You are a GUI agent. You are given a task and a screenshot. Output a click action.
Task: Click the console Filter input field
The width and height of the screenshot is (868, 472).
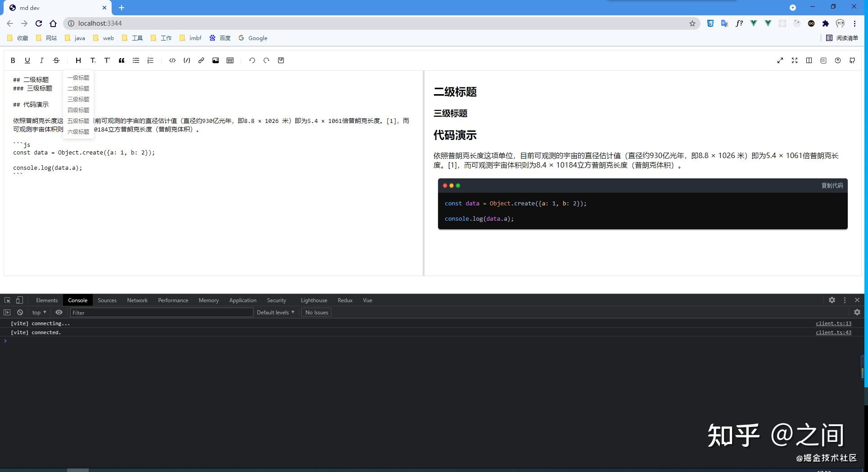pyautogui.click(x=162, y=312)
